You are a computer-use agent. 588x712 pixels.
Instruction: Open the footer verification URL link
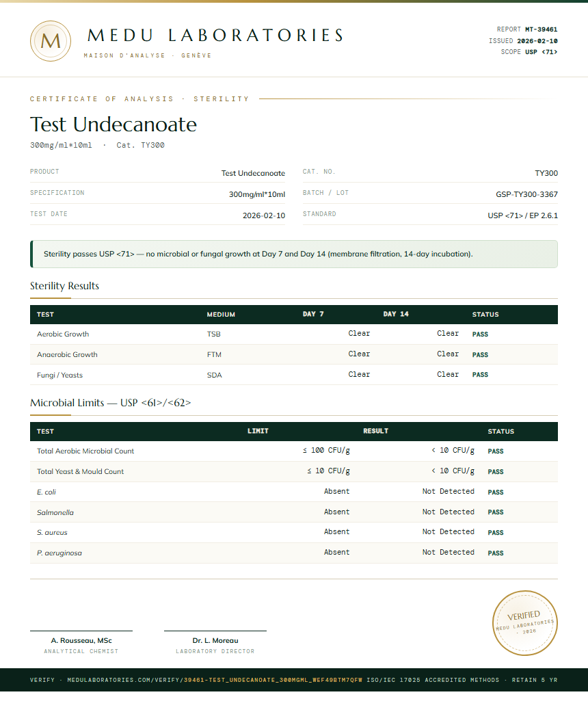point(215,680)
